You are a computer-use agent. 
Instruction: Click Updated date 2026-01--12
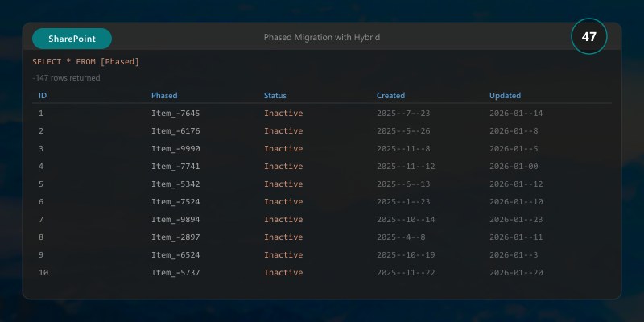[516, 184]
